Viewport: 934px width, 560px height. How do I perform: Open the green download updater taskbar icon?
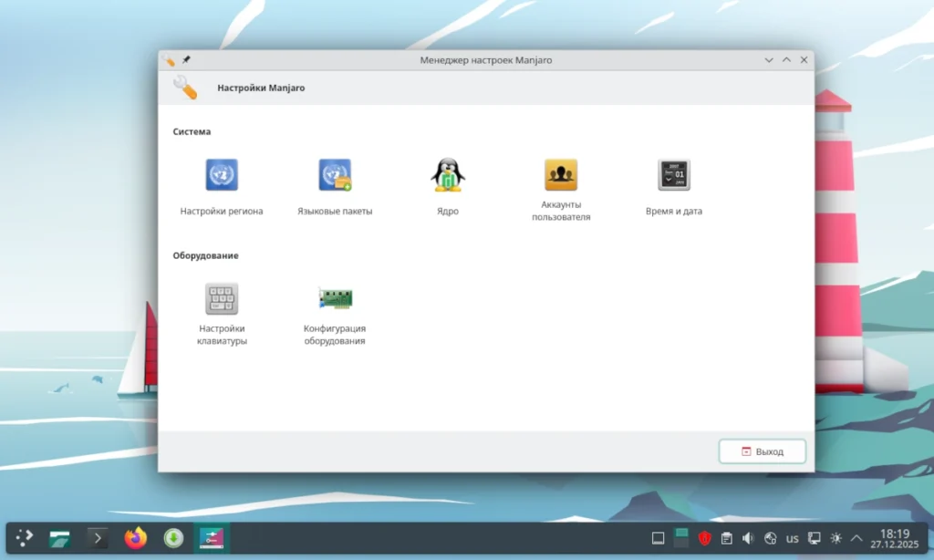click(x=173, y=538)
